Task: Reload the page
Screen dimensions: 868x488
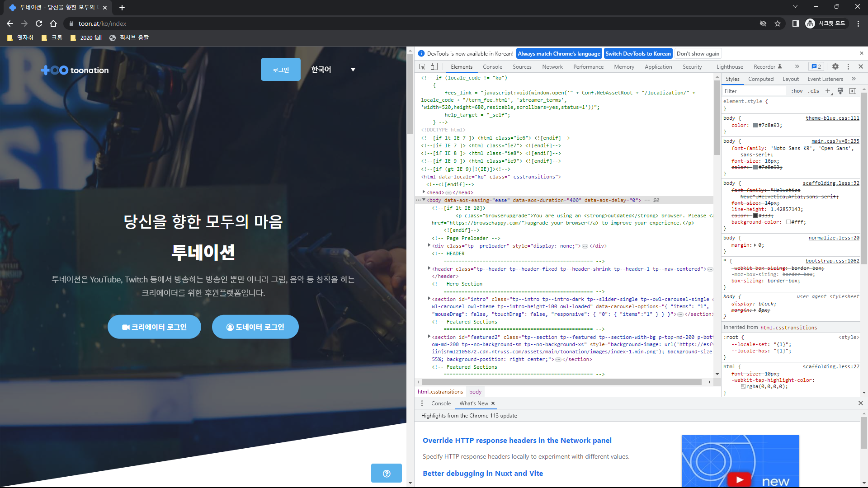Action: (39, 23)
